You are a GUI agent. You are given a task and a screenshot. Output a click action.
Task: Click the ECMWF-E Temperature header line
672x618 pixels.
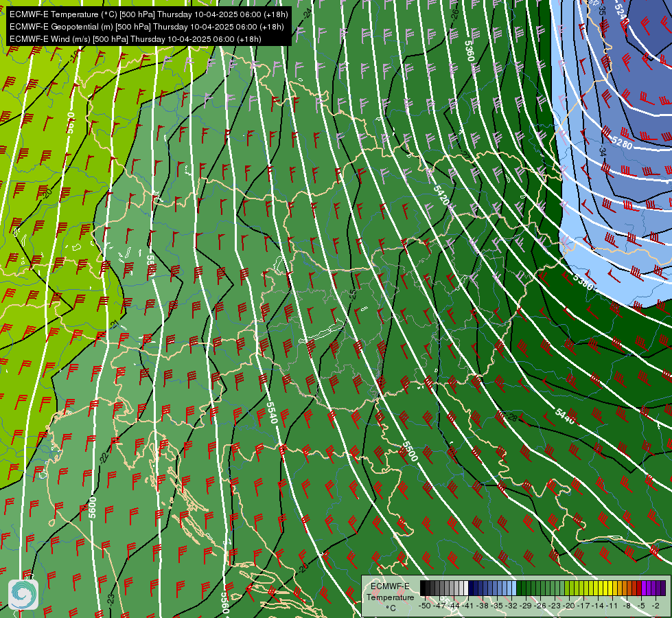point(148,14)
